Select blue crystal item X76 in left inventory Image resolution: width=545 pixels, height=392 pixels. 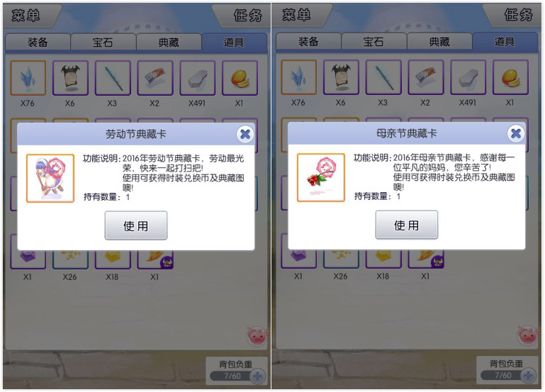(28, 78)
